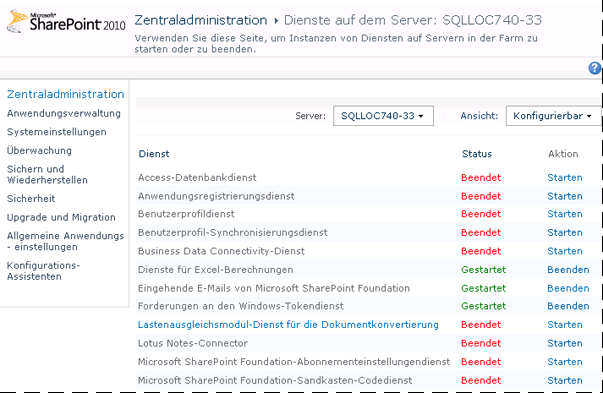Select Eingehende E-Mails von Microsoft SharePoint Foundation

click(274, 288)
